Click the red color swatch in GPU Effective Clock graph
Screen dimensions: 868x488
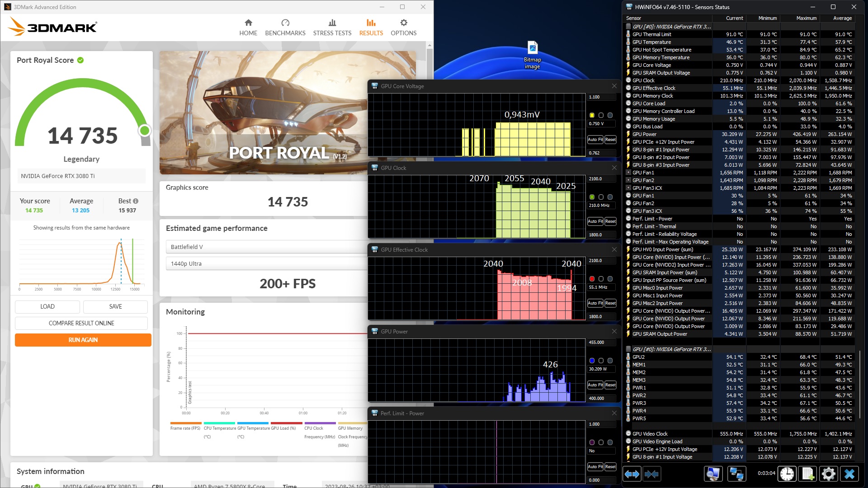(592, 279)
